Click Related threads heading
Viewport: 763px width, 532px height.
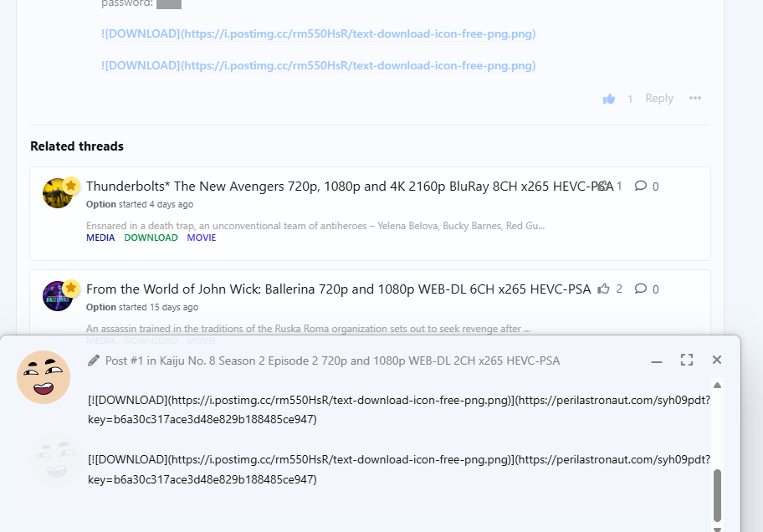[77, 146]
